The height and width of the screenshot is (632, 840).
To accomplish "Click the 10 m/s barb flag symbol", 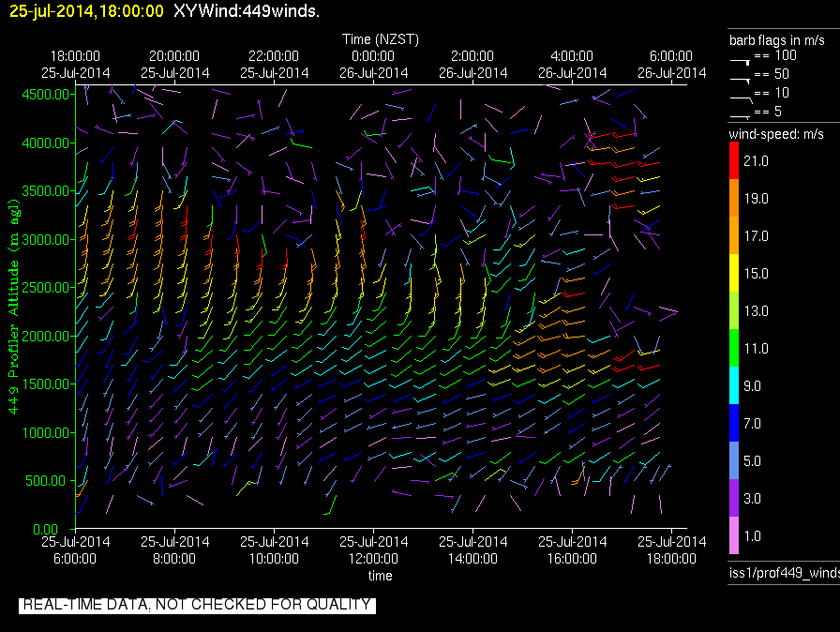I will pyautogui.click(x=742, y=99).
